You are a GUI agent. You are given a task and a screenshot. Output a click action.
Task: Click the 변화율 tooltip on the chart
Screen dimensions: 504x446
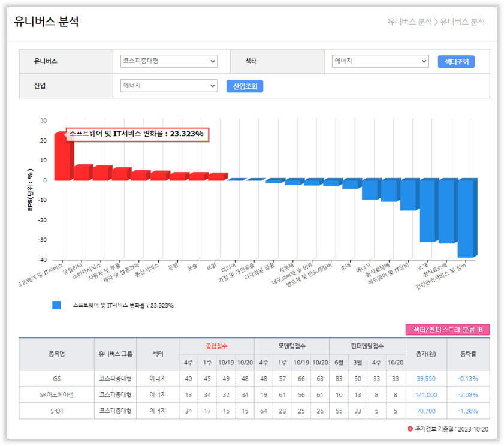[x=137, y=135]
